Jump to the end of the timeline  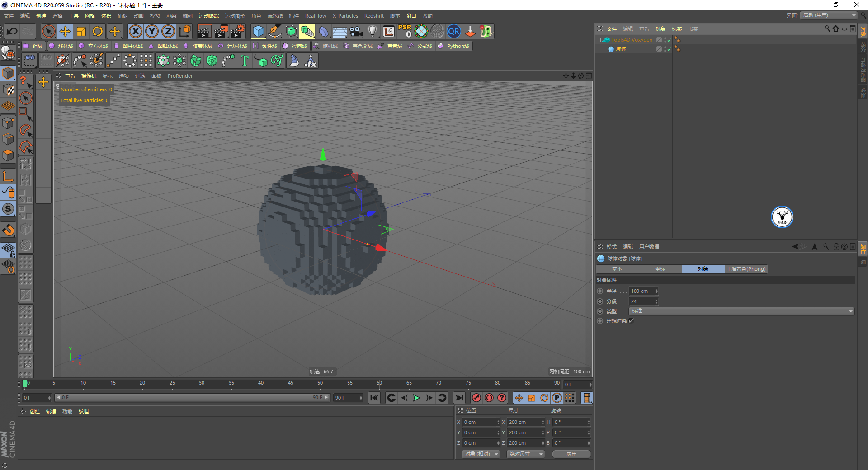point(459,398)
